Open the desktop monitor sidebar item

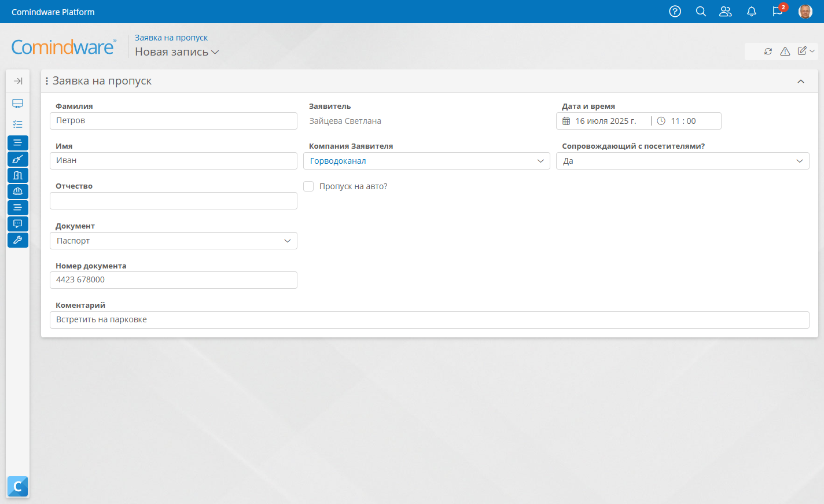click(18, 104)
